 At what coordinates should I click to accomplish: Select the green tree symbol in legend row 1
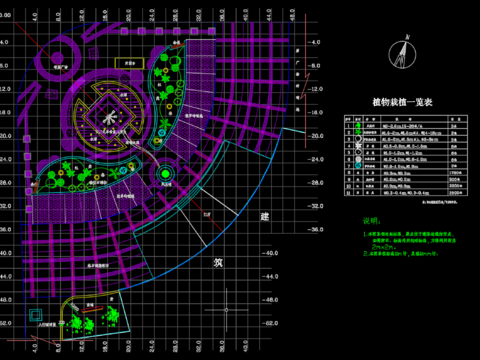(x=358, y=126)
